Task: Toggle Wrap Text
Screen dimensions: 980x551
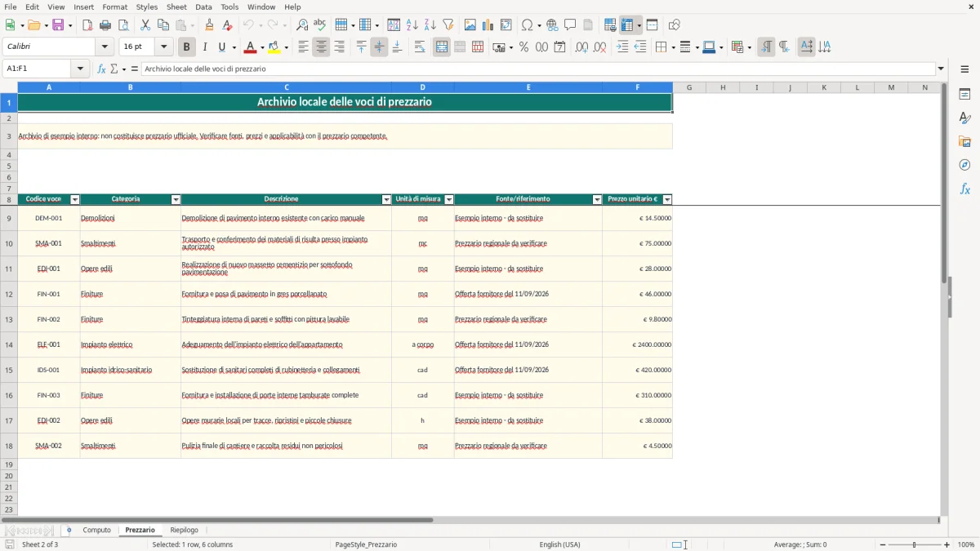Action: pyautogui.click(x=420, y=47)
